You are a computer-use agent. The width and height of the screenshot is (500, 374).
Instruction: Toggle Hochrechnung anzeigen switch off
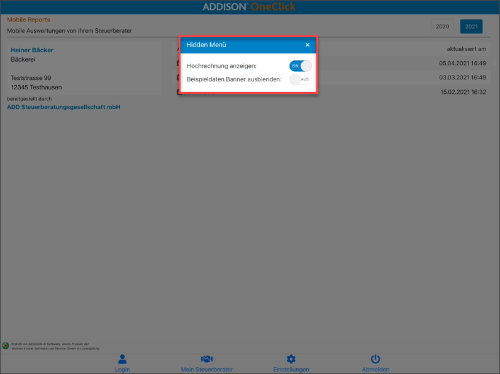click(300, 66)
